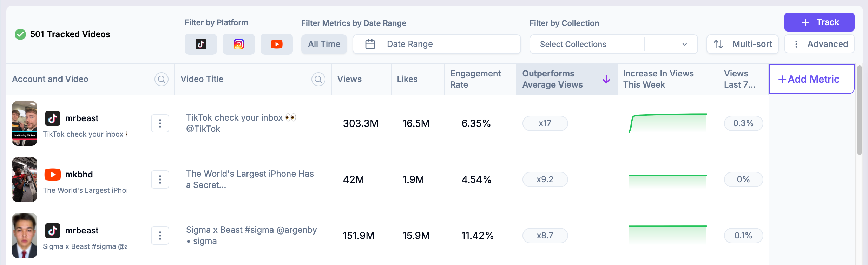Open three-dot menu for mrbeast TikTok inbox video

tap(160, 123)
